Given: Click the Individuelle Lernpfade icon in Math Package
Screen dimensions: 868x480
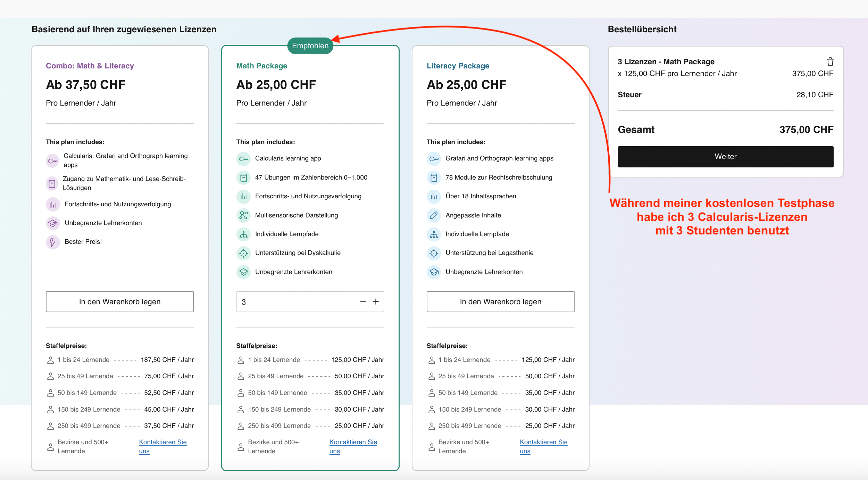Looking at the screenshot, I should click(243, 234).
